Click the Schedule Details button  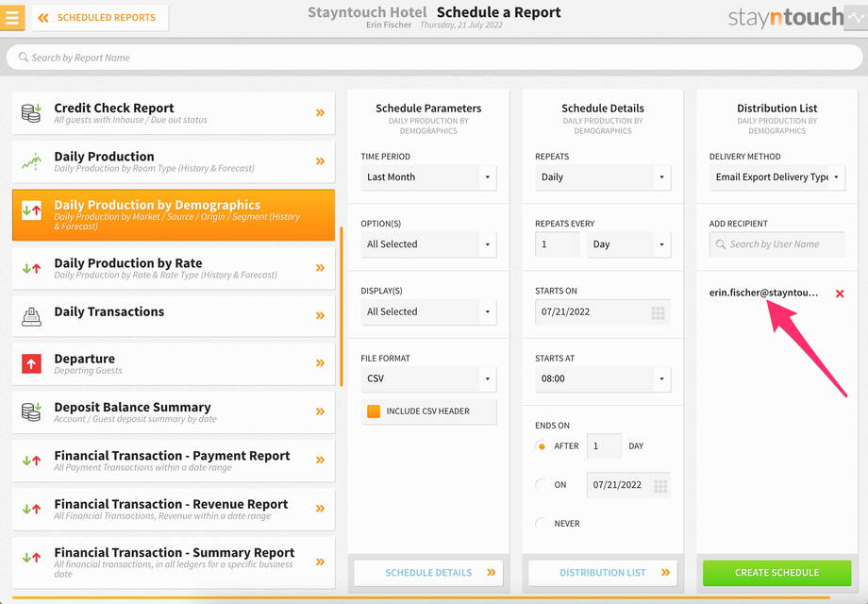[428, 573]
